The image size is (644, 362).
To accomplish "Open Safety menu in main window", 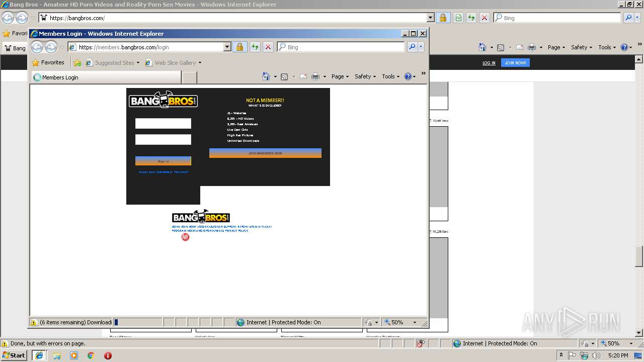I will pyautogui.click(x=582, y=47).
